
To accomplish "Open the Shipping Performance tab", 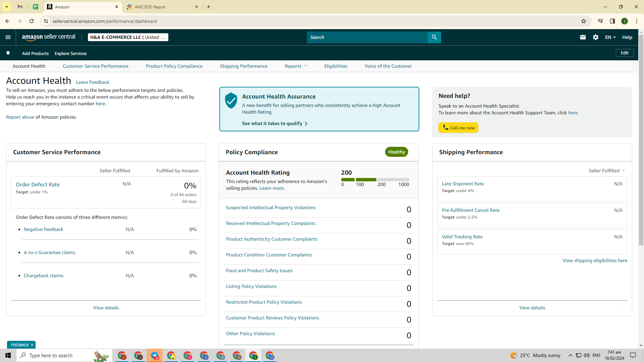I will click(x=244, y=66).
